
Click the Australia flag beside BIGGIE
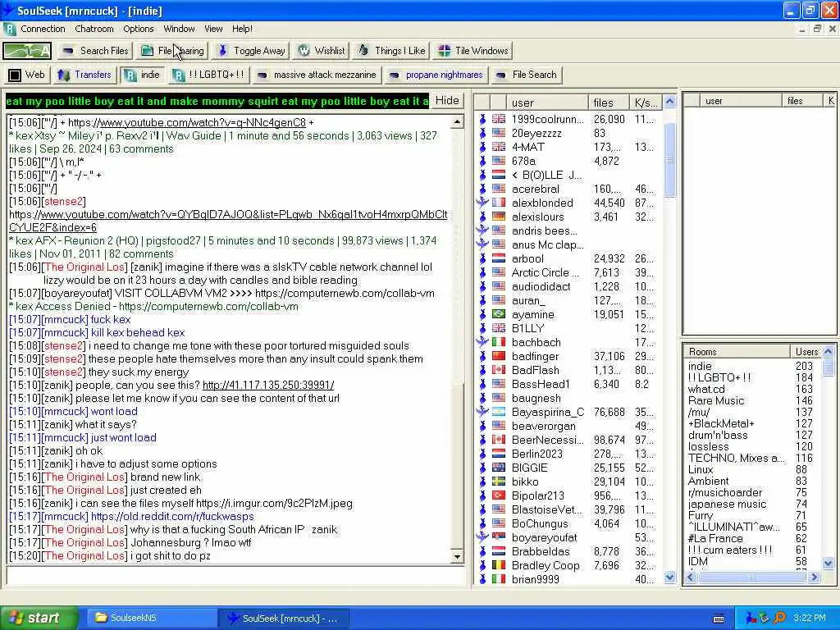coord(499,467)
